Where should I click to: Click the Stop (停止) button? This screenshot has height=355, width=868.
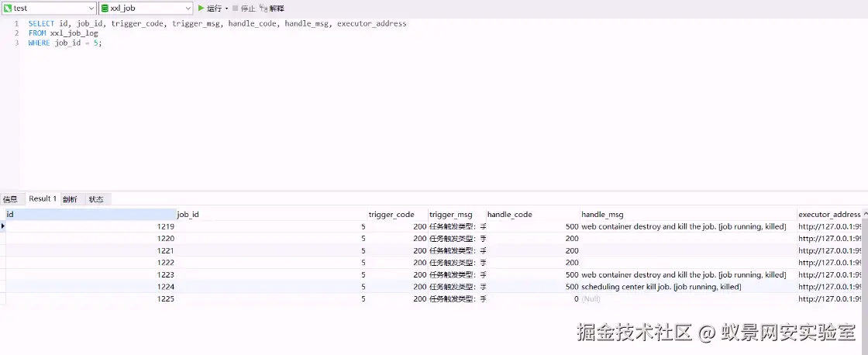244,9
